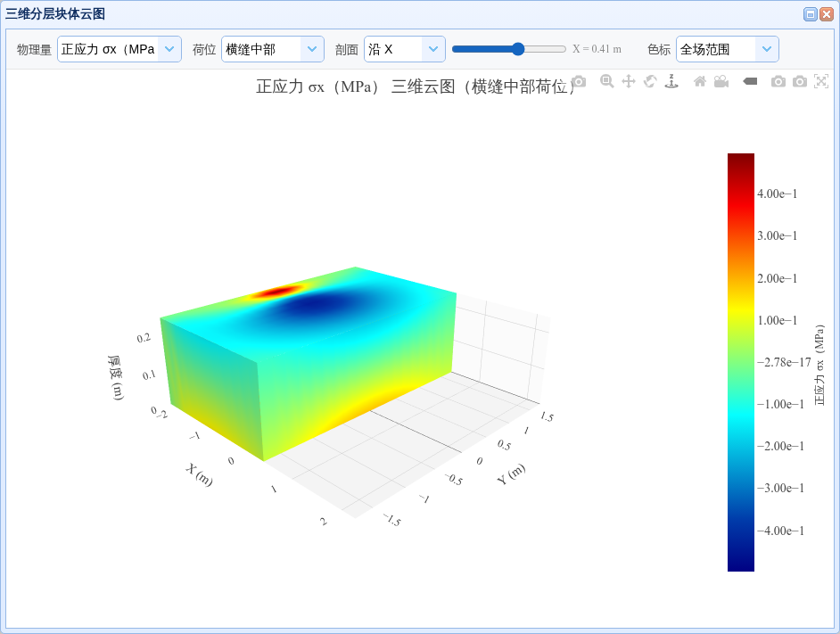Click the 色标 label
The height and width of the screenshot is (634, 840).
659,50
